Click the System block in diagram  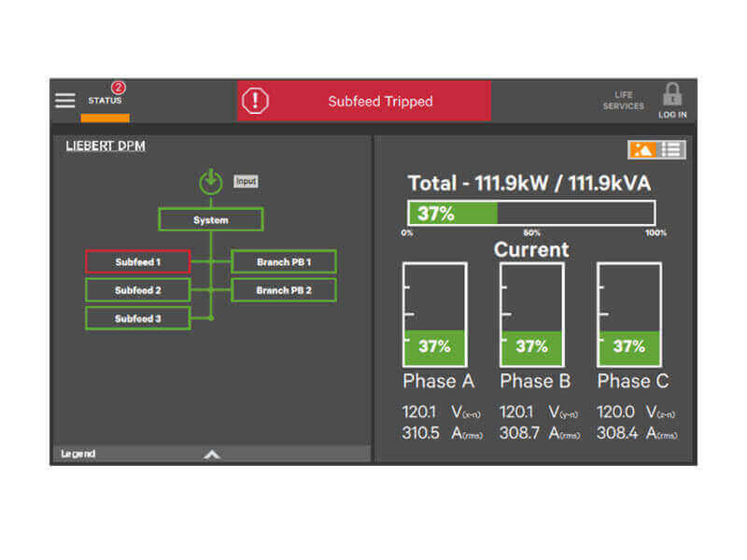(211, 220)
